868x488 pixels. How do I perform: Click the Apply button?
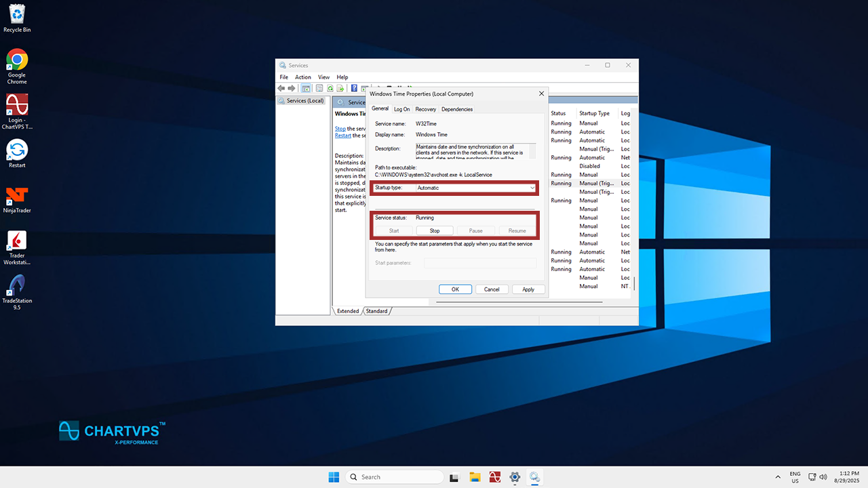[528, 289]
